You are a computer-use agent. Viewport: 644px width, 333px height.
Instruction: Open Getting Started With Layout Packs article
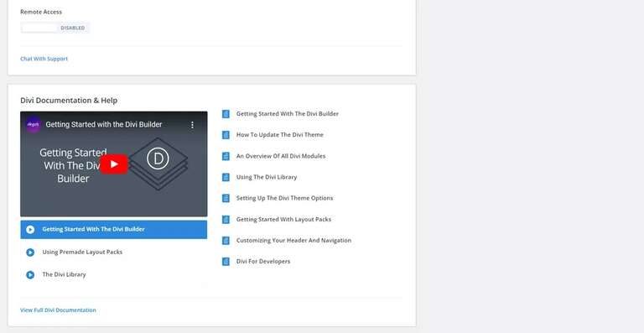(x=283, y=219)
